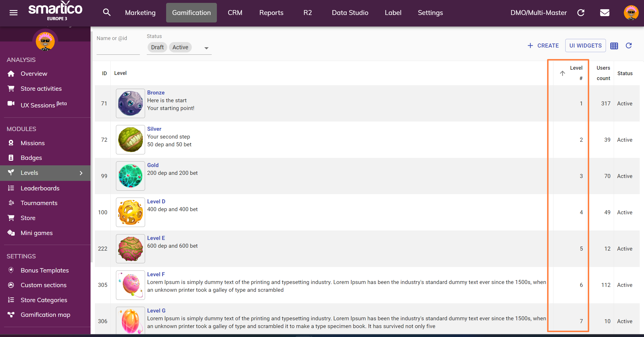This screenshot has height=337, width=644.
Task: Expand the Status filter dropdown arrow
Action: pos(206,48)
